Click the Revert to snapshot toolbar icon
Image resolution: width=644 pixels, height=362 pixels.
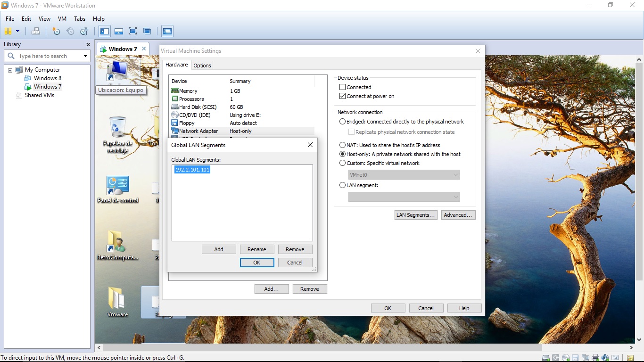(x=70, y=31)
